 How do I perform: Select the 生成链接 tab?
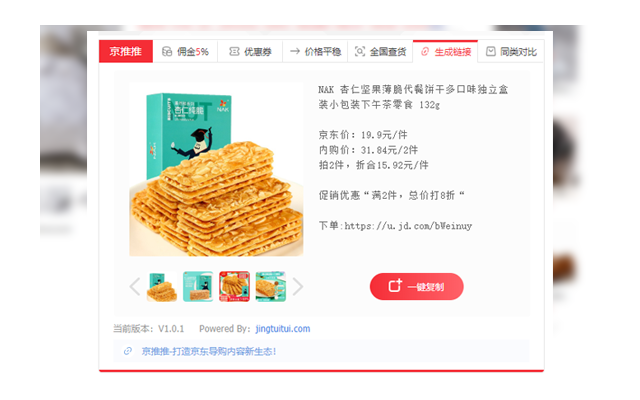(x=445, y=51)
